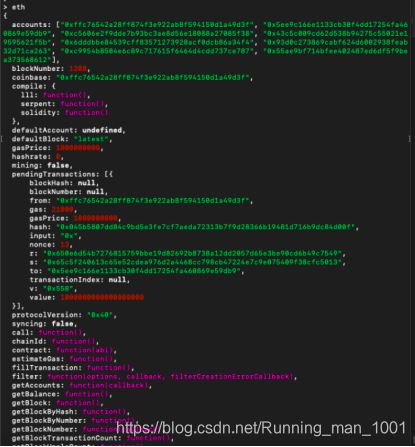This screenshot has width=415, height=447.
Task: Click the 'getAccounts: function(callback)' entry
Action: [x=82, y=385]
